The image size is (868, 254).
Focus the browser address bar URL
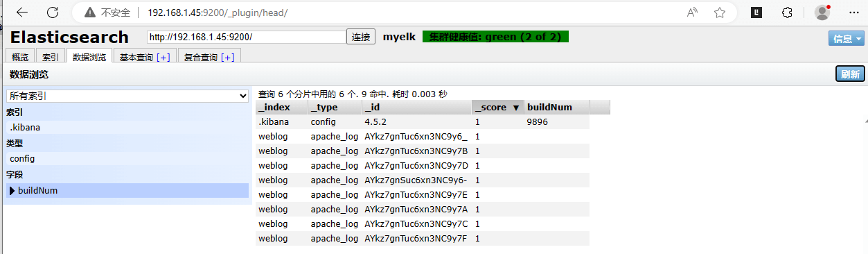[218, 12]
